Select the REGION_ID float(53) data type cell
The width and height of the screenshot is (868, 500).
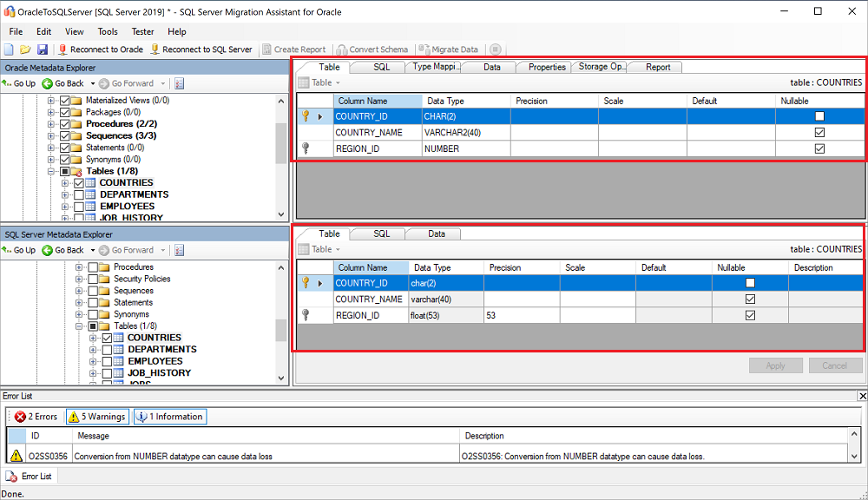coord(444,315)
